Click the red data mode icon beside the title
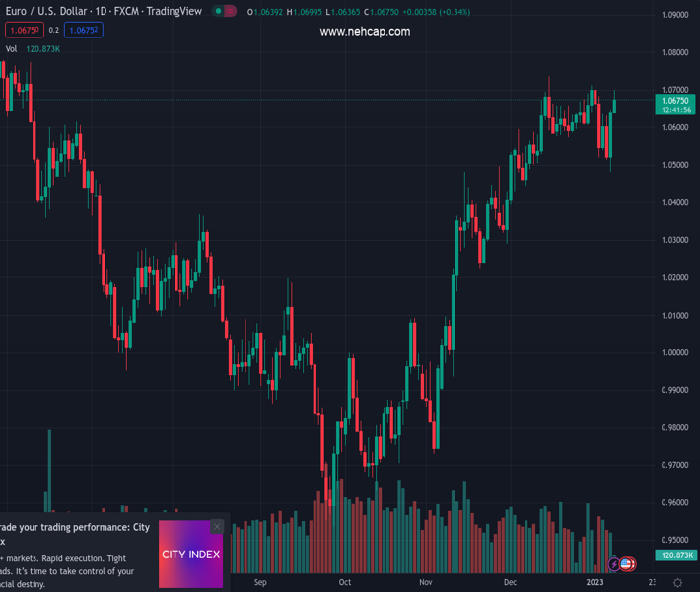 click(231, 12)
